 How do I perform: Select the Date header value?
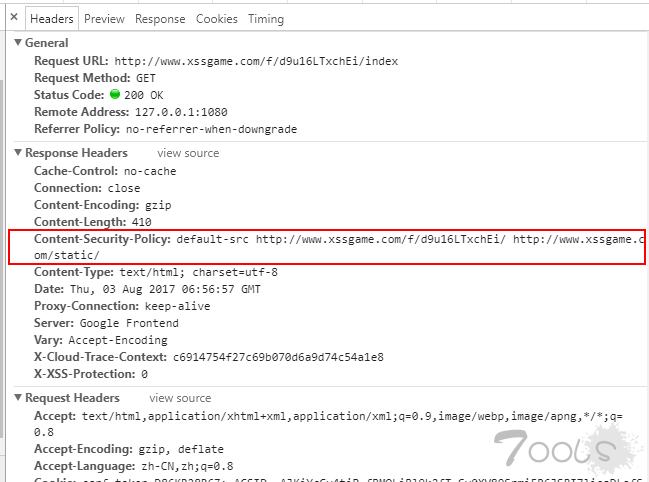(x=165, y=289)
